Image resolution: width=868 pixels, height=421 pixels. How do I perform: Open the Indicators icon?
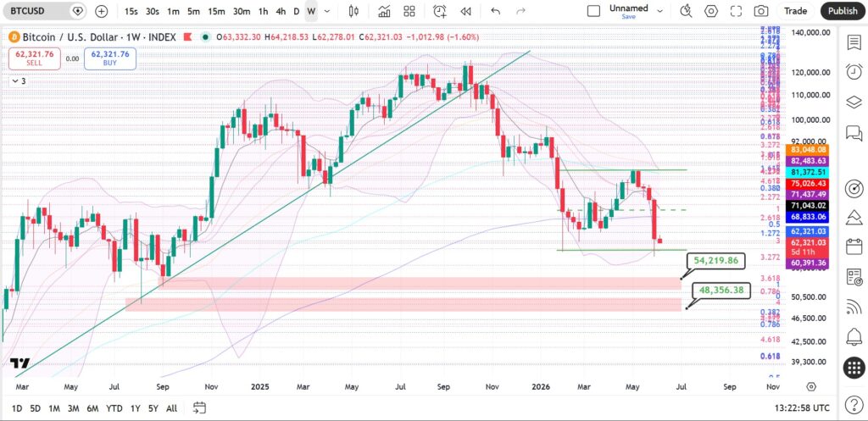tap(384, 11)
